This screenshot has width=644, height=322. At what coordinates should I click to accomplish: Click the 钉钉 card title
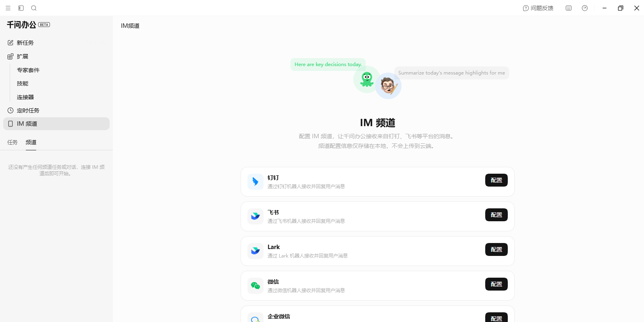coord(273,178)
